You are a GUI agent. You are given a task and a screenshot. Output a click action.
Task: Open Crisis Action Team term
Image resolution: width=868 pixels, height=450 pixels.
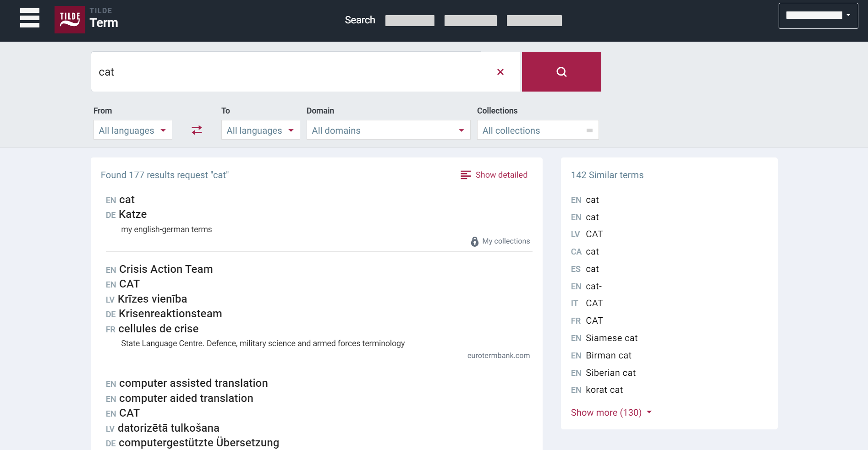[166, 269]
